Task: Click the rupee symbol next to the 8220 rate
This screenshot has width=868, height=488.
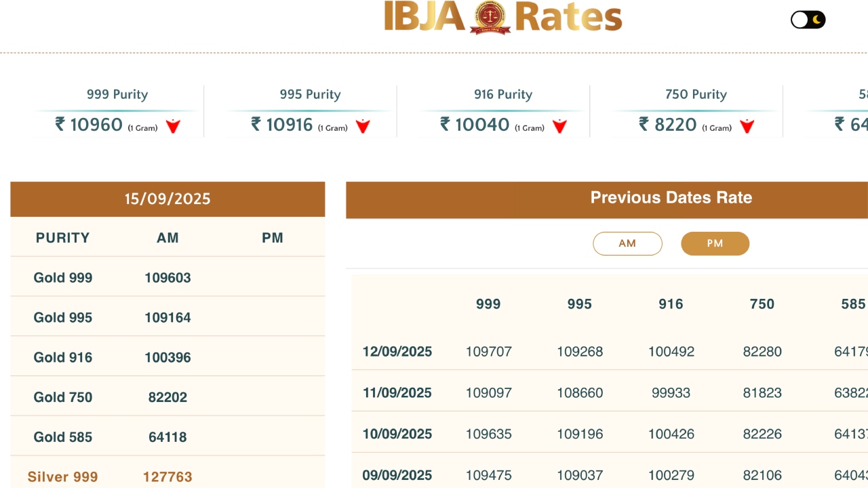Action: [642, 124]
